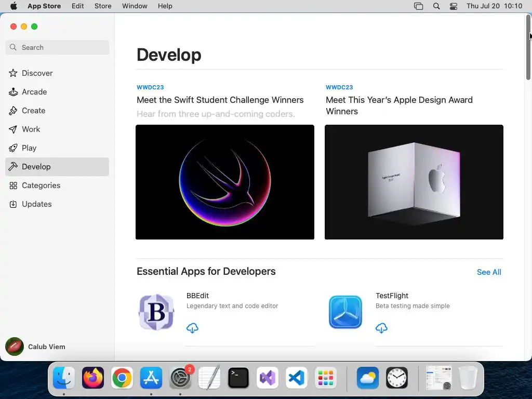Click "Legendary text and code editor" subtitle
The width and height of the screenshot is (532, 399).
tap(232, 306)
